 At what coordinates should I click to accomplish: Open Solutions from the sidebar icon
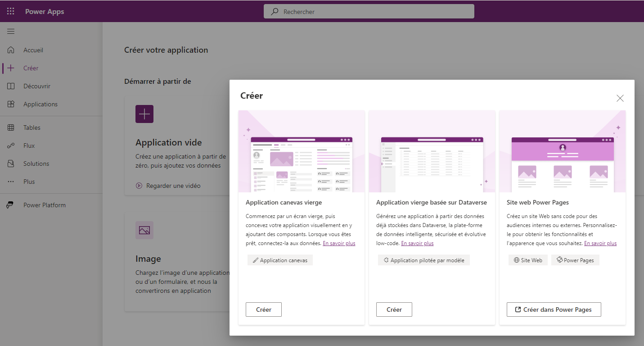[x=10, y=163]
